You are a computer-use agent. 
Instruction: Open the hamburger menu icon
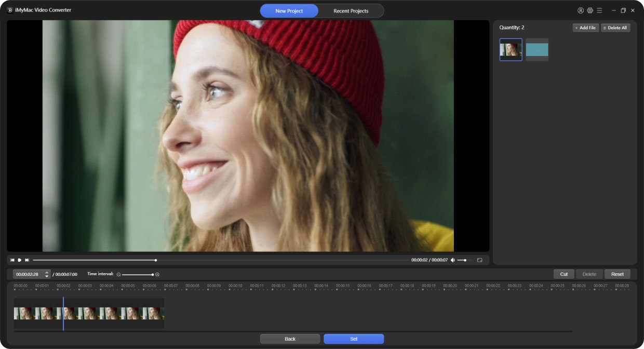599,10
